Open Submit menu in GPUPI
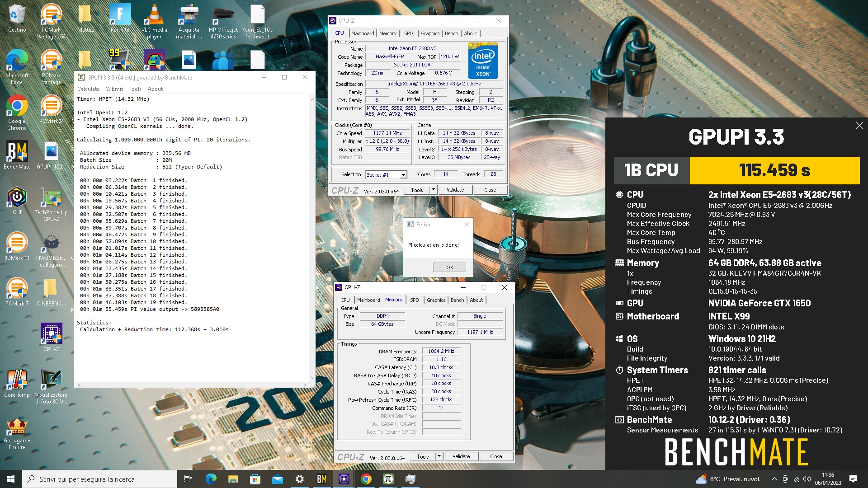Screen dimensions: 868x488 tap(114, 89)
